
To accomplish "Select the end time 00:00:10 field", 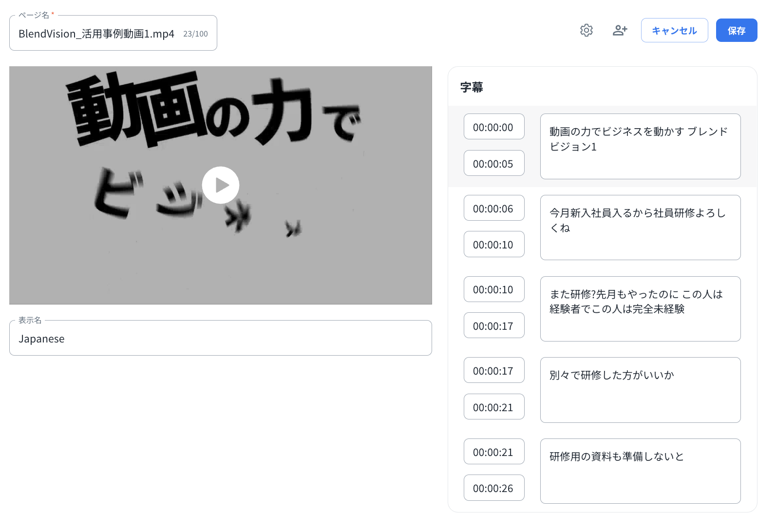I will (x=493, y=245).
